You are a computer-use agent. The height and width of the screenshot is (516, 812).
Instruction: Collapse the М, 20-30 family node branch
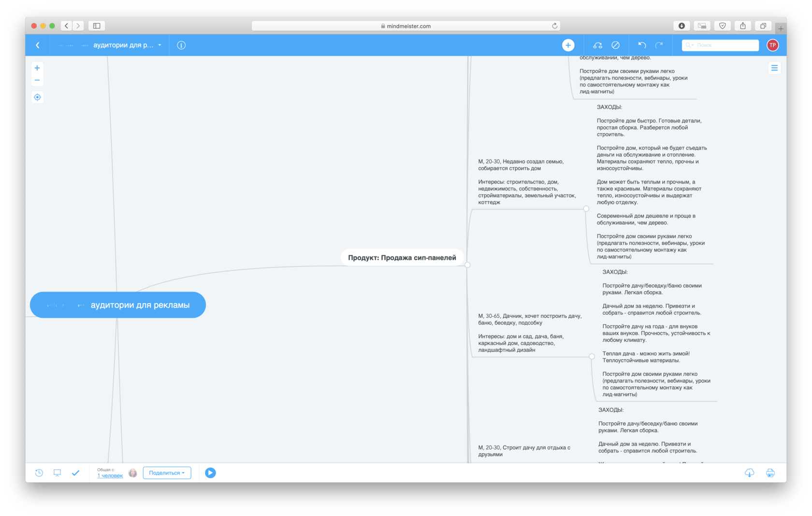(586, 209)
